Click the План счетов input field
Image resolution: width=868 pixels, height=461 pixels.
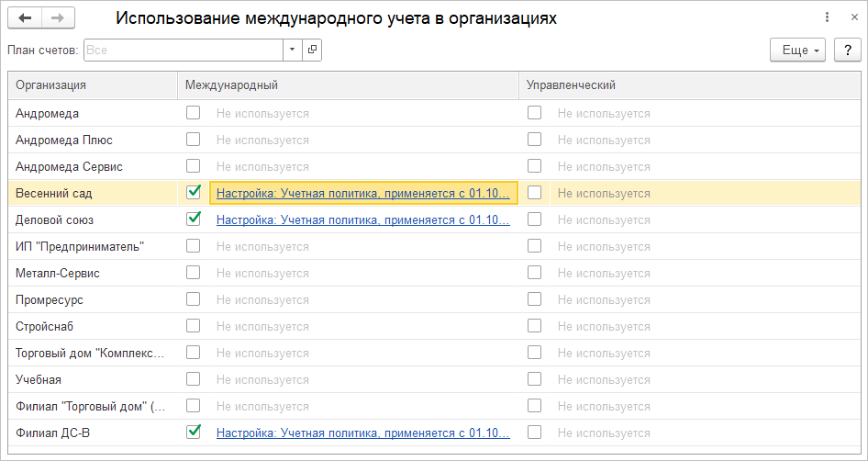(x=184, y=51)
